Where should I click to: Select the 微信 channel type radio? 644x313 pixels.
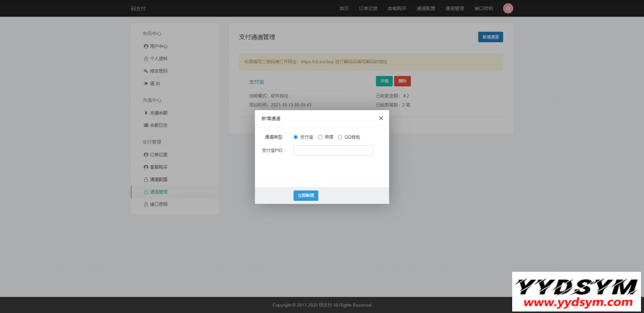point(320,137)
